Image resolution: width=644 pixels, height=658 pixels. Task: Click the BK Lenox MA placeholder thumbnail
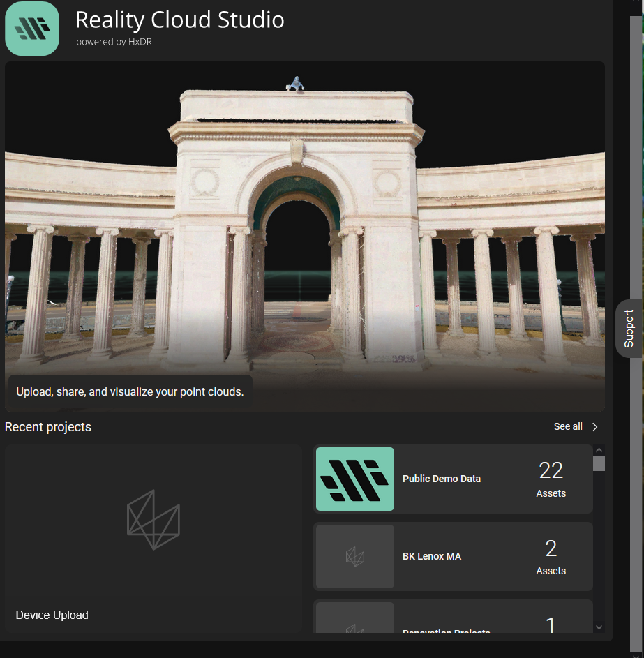355,556
